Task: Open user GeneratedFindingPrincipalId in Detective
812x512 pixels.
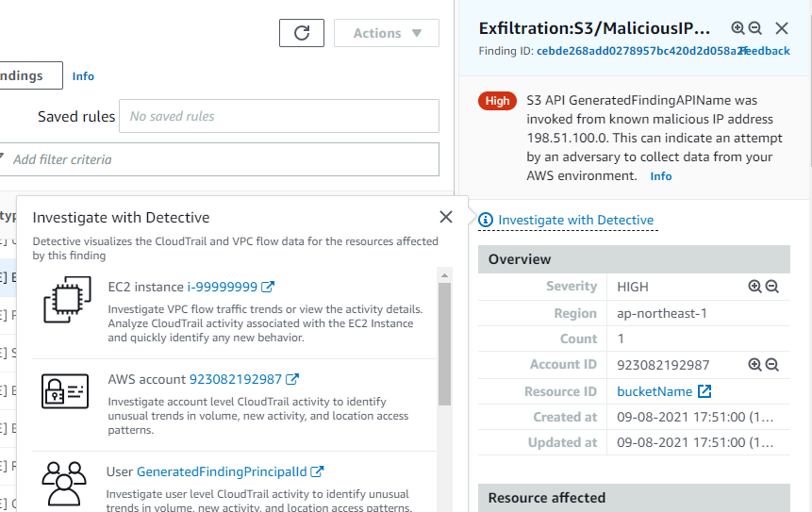Action: coord(222,471)
